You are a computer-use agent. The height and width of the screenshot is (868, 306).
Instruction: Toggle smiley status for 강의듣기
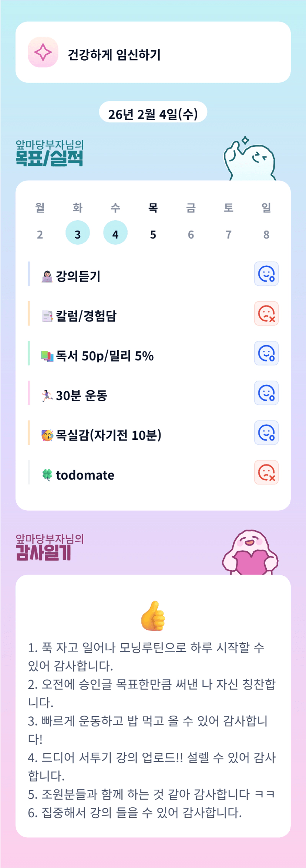pyautogui.click(x=266, y=274)
